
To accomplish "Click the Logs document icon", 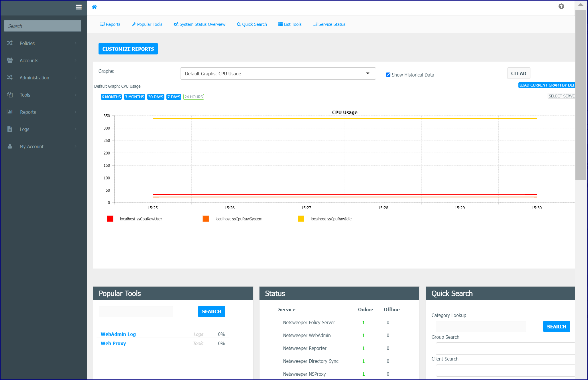I will coord(10,129).
